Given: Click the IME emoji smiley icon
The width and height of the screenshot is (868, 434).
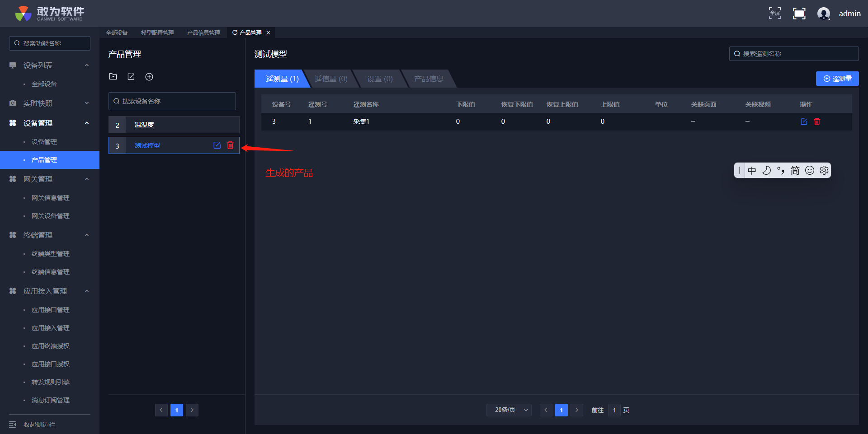Looking at the screenshot, I should click(810, 170).
